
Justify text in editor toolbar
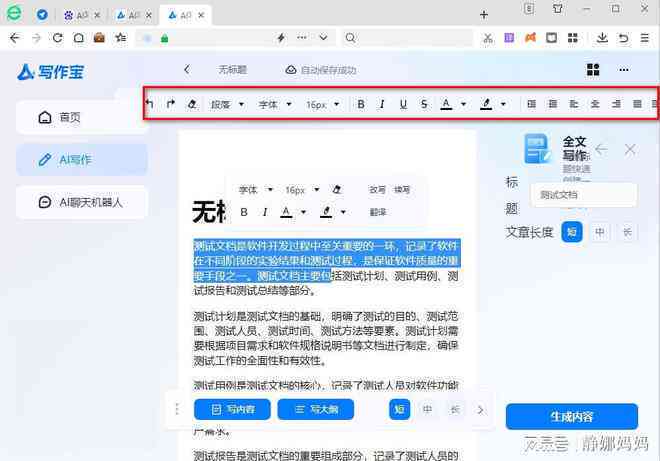[x=637, y=104]
